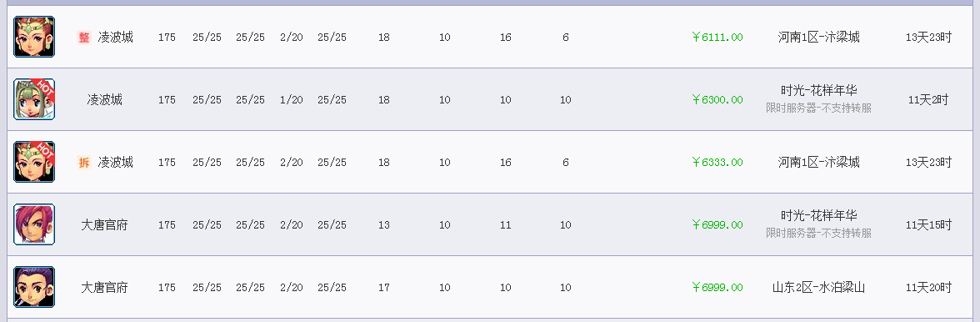Screen dimensions: 980x322
Task: Select the red-haired 大唐官府 character avatar
Action: pyautogui.click(x=34, y=224)
